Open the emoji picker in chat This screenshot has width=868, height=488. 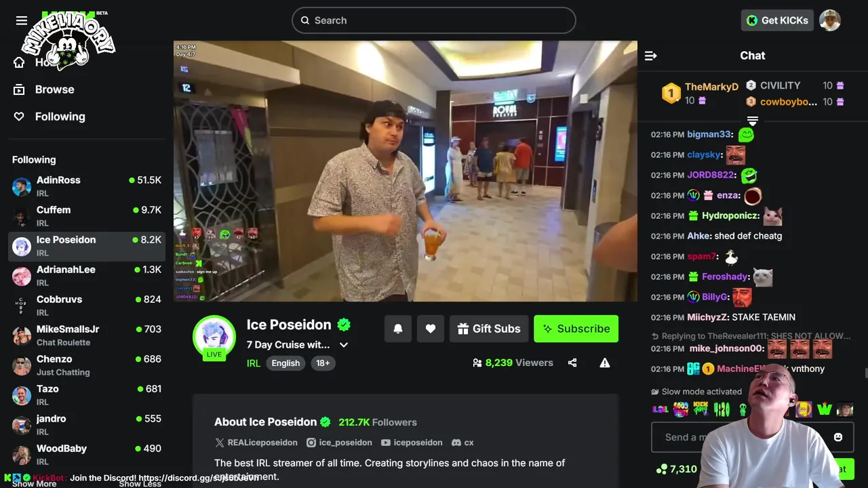[838, 437]
